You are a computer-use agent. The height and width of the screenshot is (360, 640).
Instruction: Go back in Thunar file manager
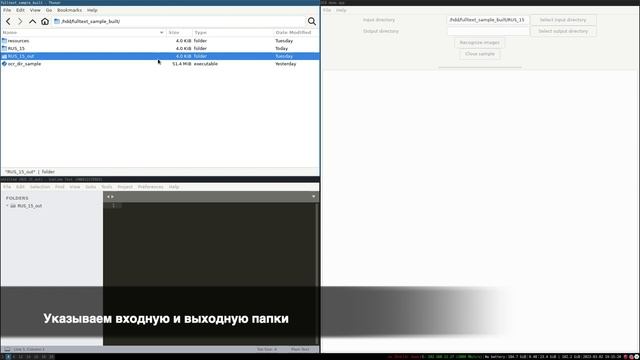(x=8, y=21)
